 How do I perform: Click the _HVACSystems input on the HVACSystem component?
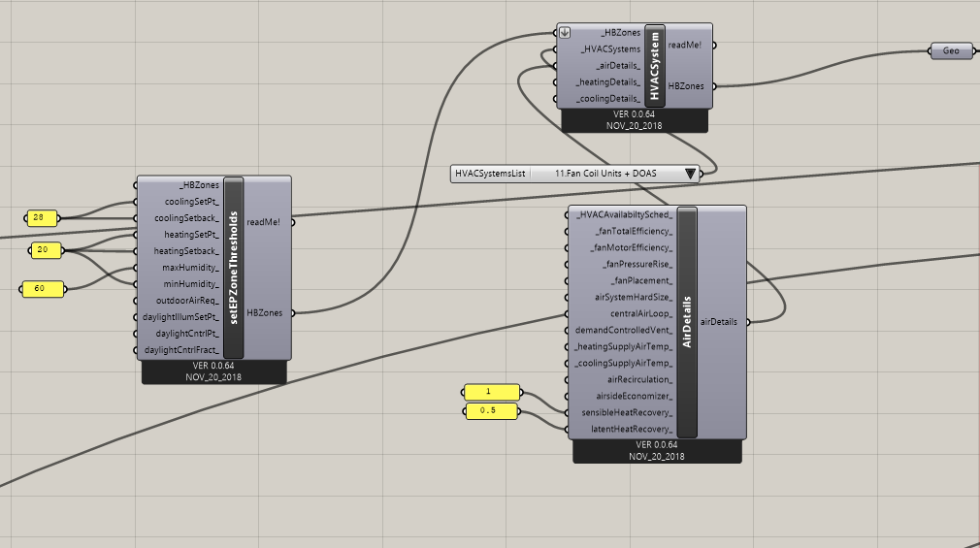pyautogui.click(x=610, y=49)
